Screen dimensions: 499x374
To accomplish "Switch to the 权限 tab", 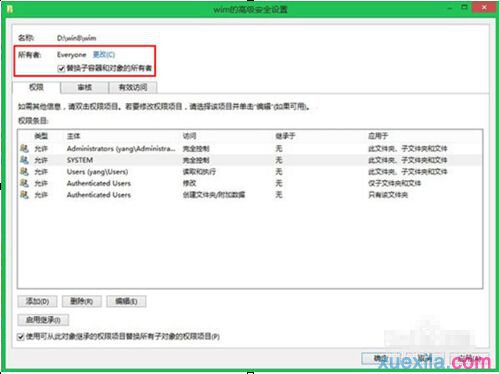I will coord(36,87).
